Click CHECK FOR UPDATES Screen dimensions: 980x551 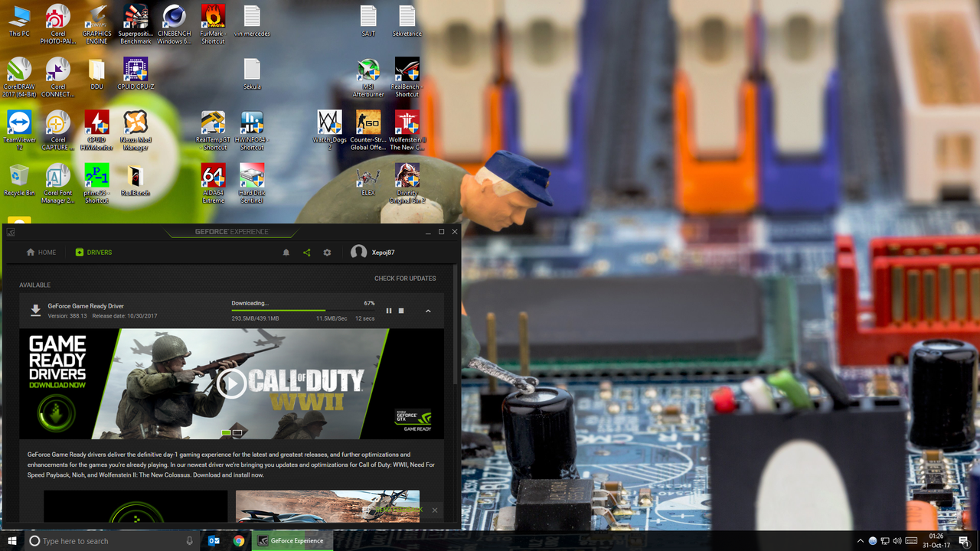(x=405, y=279)
